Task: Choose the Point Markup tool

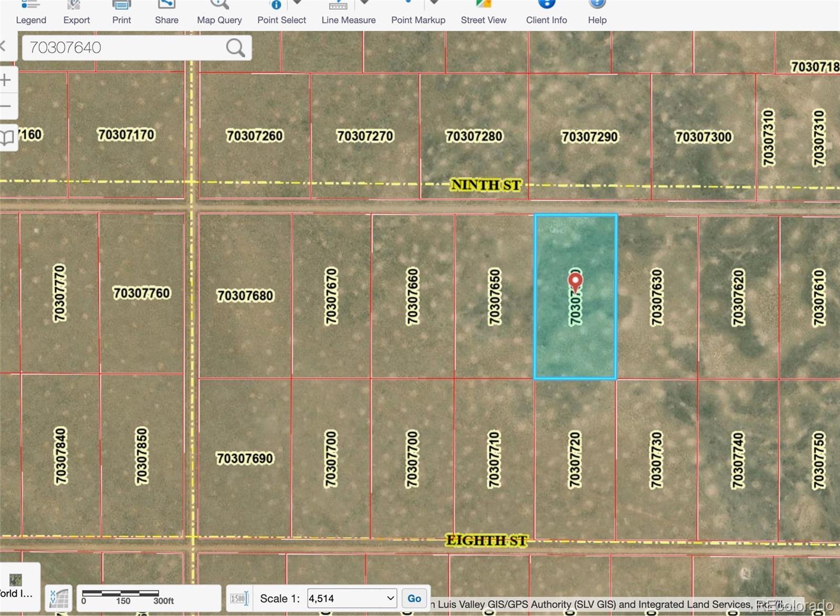Action: pos(418,13)
